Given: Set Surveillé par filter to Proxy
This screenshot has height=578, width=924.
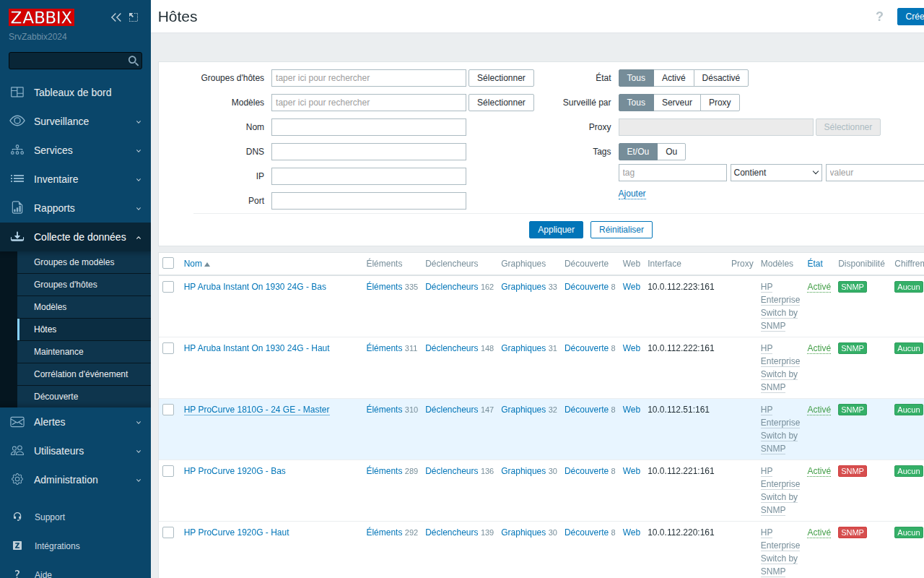Looking at the screenshot, I should [x=720, y=103].
